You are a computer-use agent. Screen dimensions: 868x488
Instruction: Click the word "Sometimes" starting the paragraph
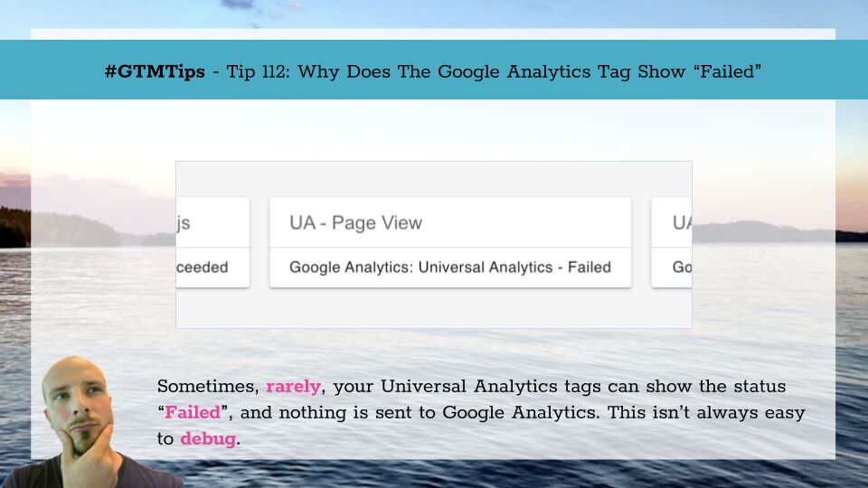pyautogui.click(x=208, y=386)
